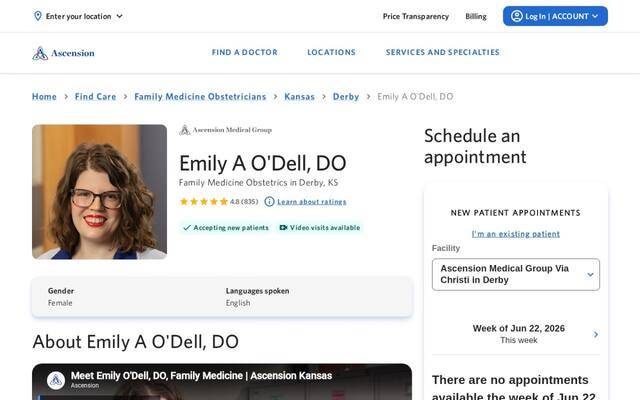The image size is (640, 400).
Task: Click the ratings info icon
Action: pos(269,202)
